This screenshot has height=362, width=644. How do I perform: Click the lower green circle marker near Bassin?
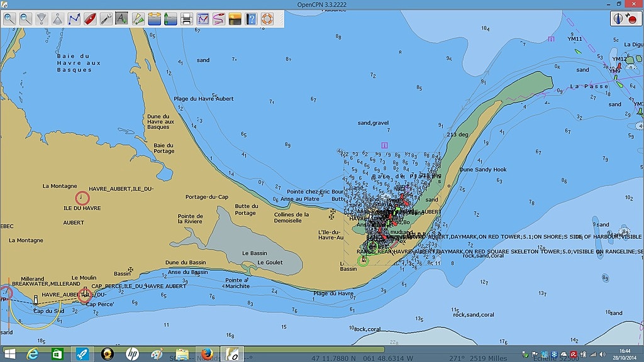(x=363, y=261)
